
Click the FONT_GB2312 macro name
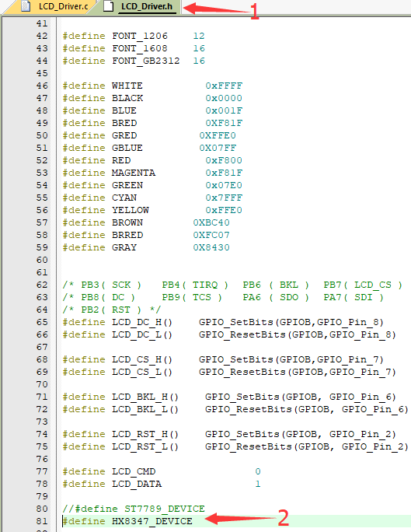click(146, 61)
